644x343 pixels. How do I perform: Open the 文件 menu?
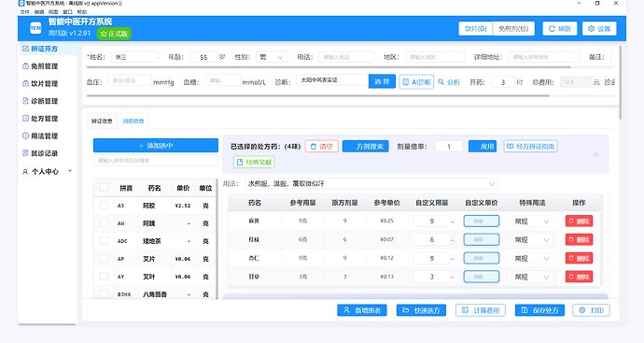tap(24, 12)
